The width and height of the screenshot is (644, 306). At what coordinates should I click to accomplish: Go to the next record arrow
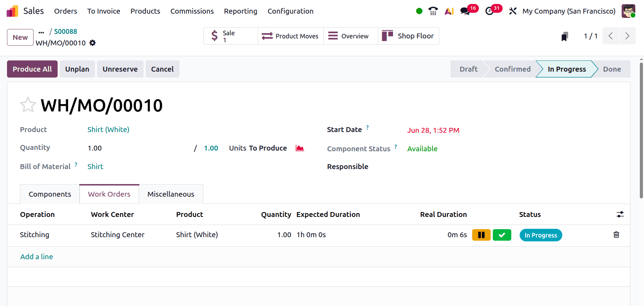(x=627, y=36)
